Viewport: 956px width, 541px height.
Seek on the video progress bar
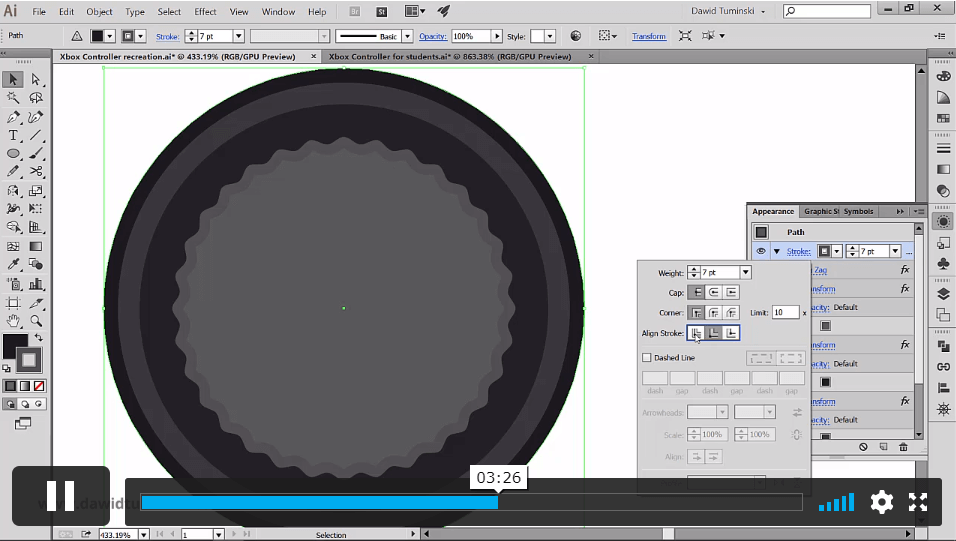point(471,502)
